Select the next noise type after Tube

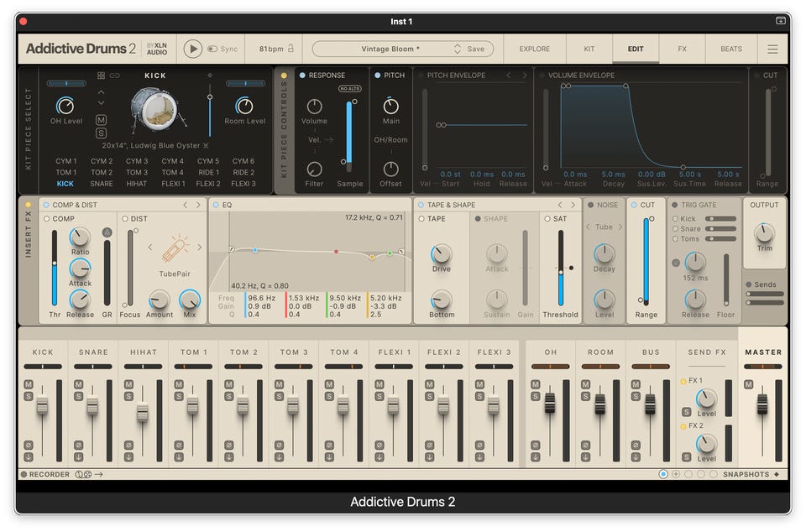pos(620,227)
